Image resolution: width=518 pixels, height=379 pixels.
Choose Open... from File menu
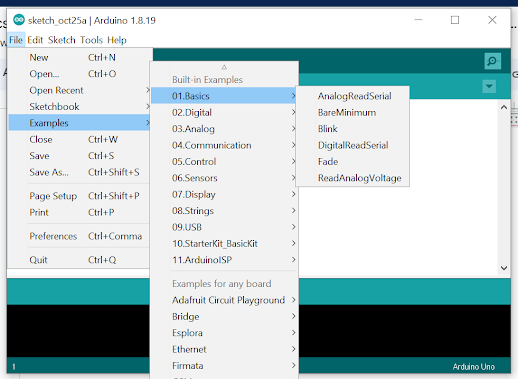pos(79,74)
